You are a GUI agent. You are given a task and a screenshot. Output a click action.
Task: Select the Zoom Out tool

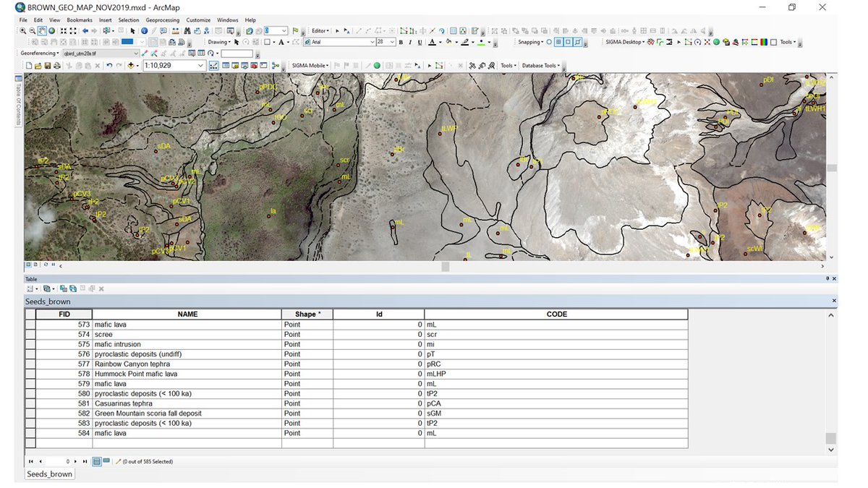tap(33, 31)
